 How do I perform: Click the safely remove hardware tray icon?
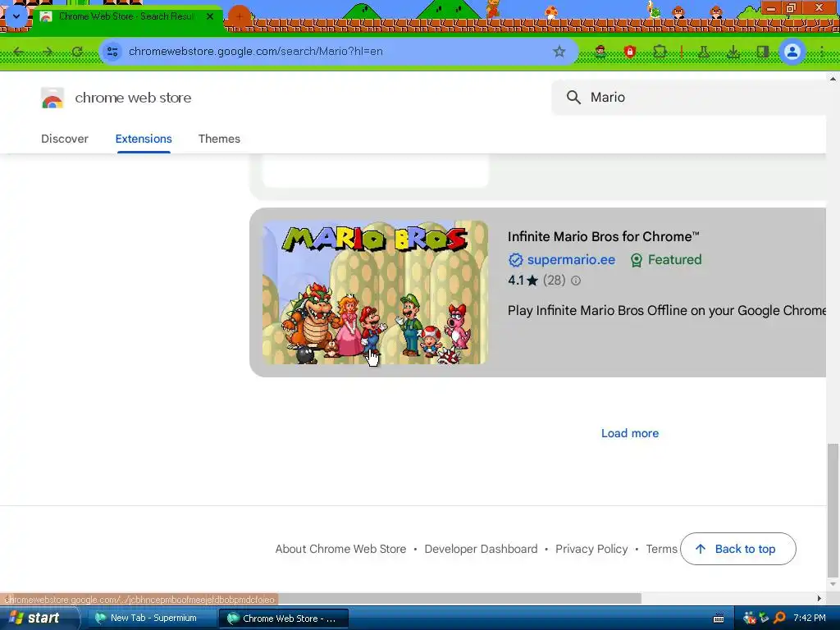pyautogui.click(x=765, y=619)
